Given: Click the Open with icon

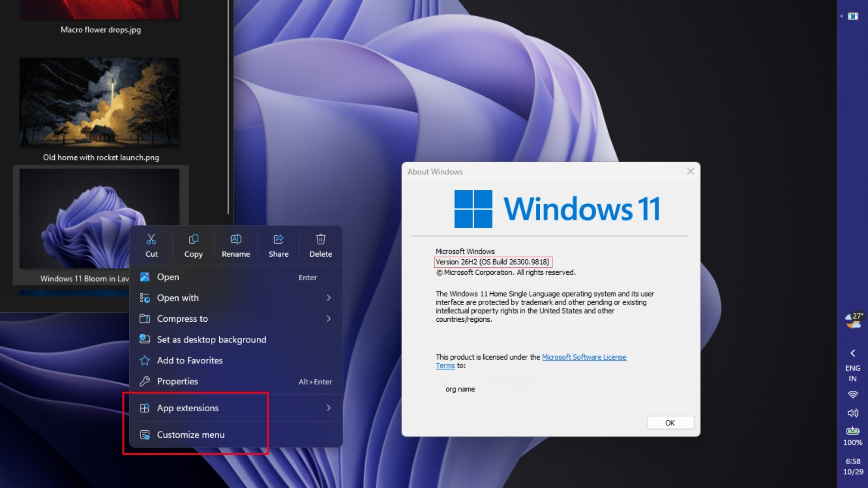Looking at the screenshot, I should tap(145, 298).
